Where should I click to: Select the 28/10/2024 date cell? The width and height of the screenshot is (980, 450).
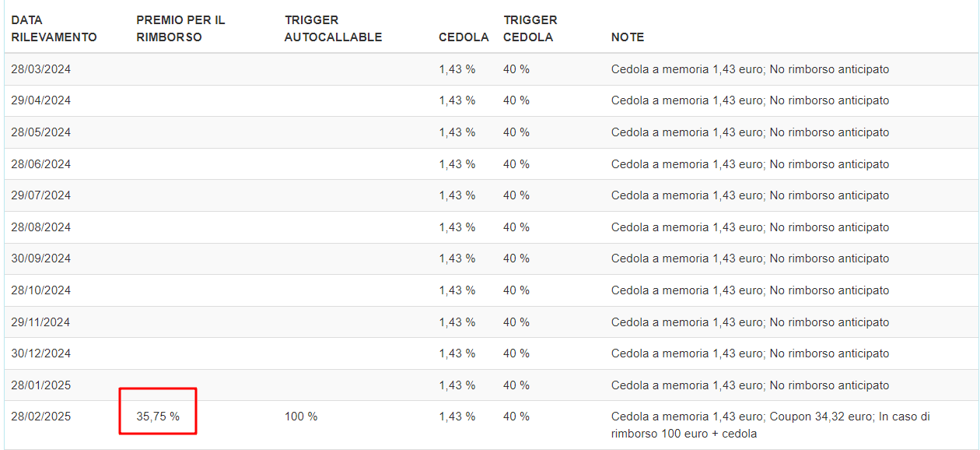click(x=40, y=290)
